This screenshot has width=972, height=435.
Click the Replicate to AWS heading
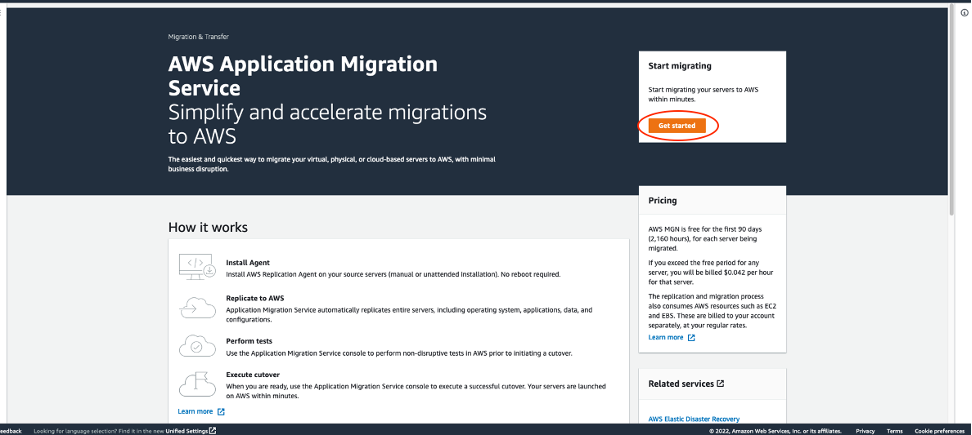255,298
